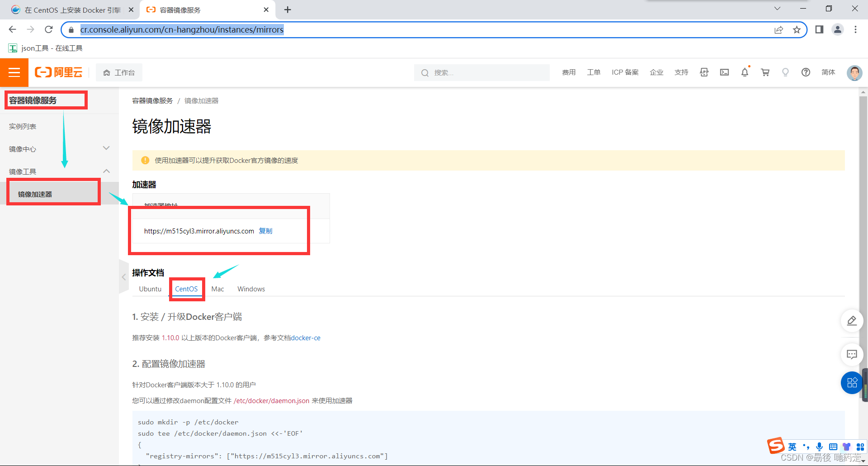Click the Sogou microphone voice input icon
This screenshot has width=868, height=466.
coord(819,447)
